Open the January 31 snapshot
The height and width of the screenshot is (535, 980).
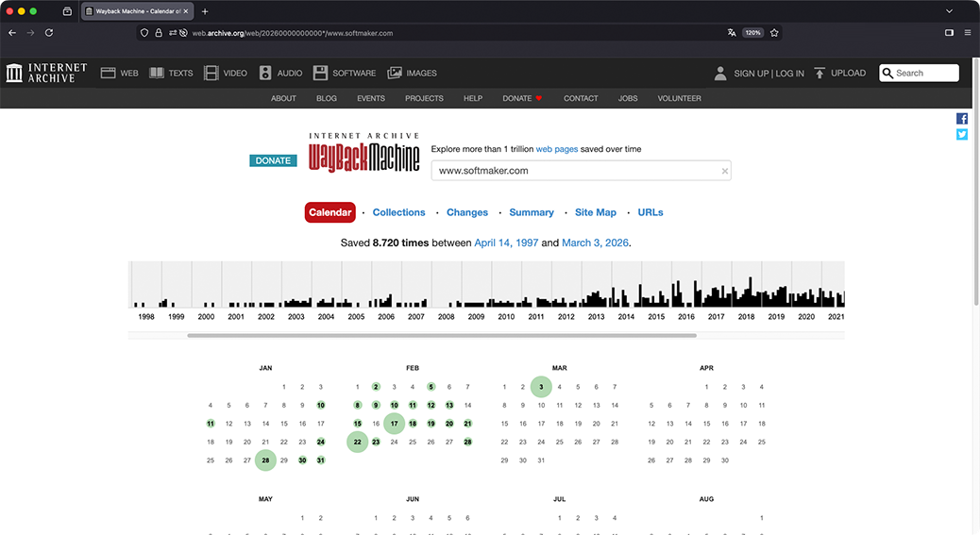pos(321,460)
